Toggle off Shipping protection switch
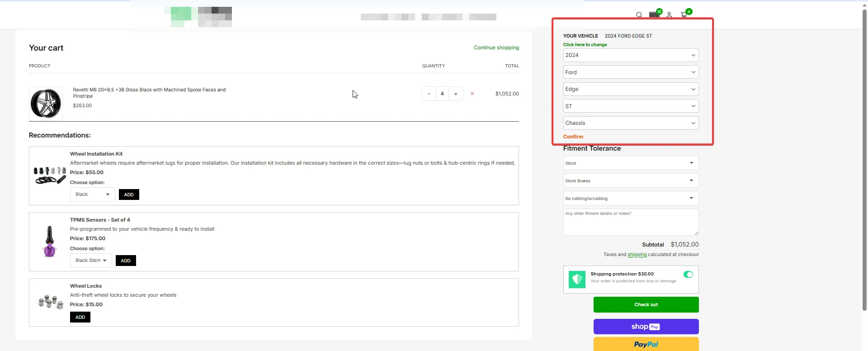Viewport: 868px width, 351px height. (x=688, y=275)
